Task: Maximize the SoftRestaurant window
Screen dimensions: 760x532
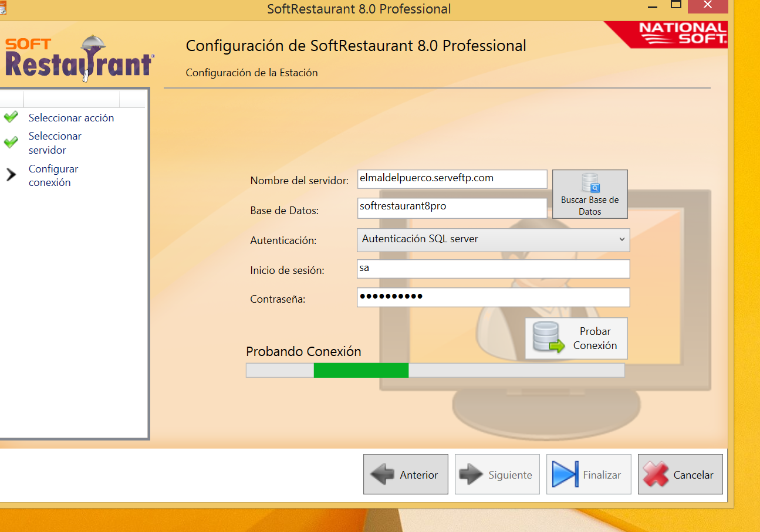Action: pos(676,5)
